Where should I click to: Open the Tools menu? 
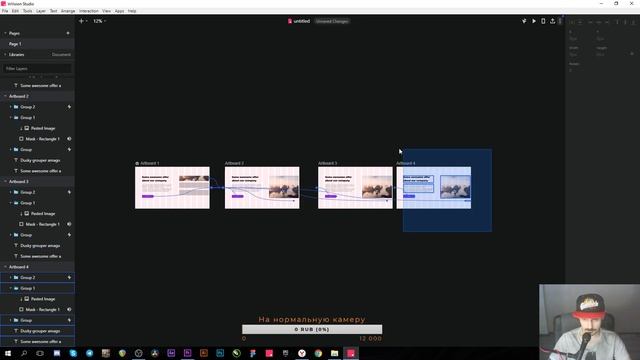(27, 11)
